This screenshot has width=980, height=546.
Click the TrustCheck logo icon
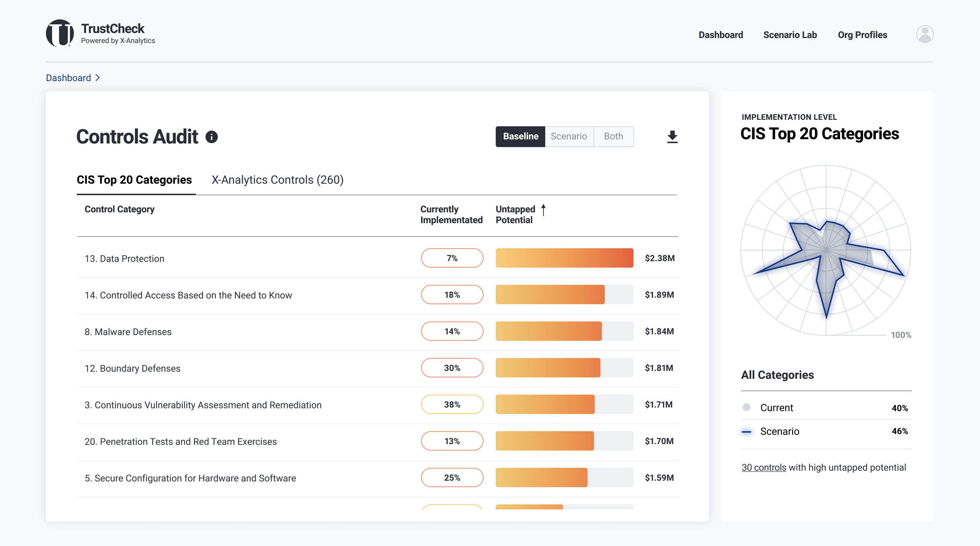click(x=60, y=33)
